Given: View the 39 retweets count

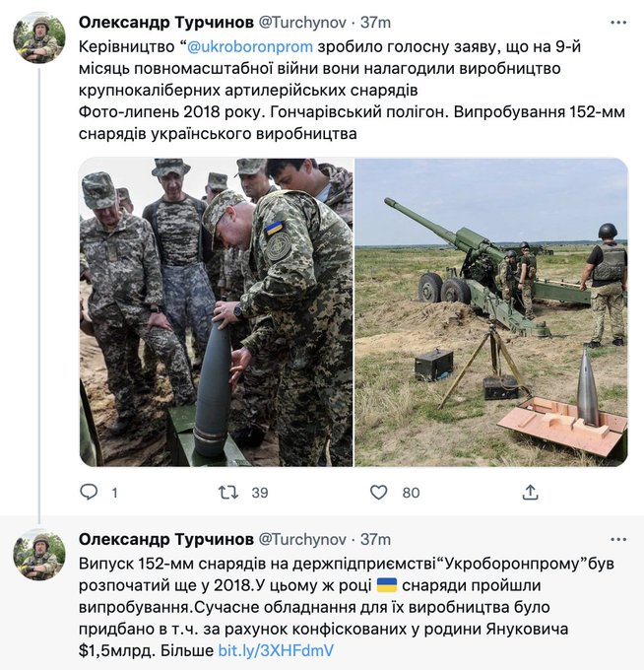Looking at the screenshot, I should point(260,493).
